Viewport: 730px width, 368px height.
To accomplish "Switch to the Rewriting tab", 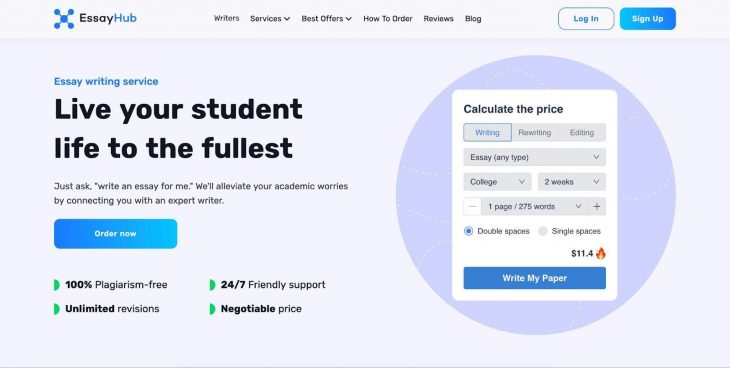I will [x=534, y=132].
